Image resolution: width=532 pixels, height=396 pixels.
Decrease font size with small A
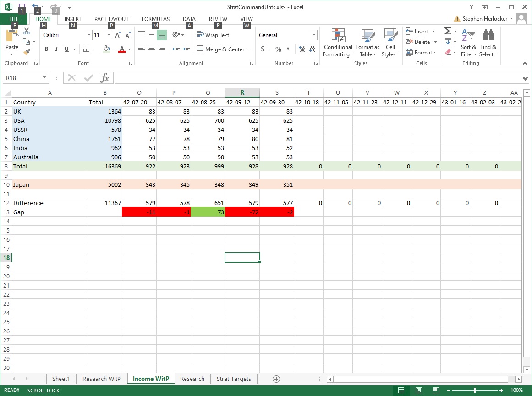(128, 35)
